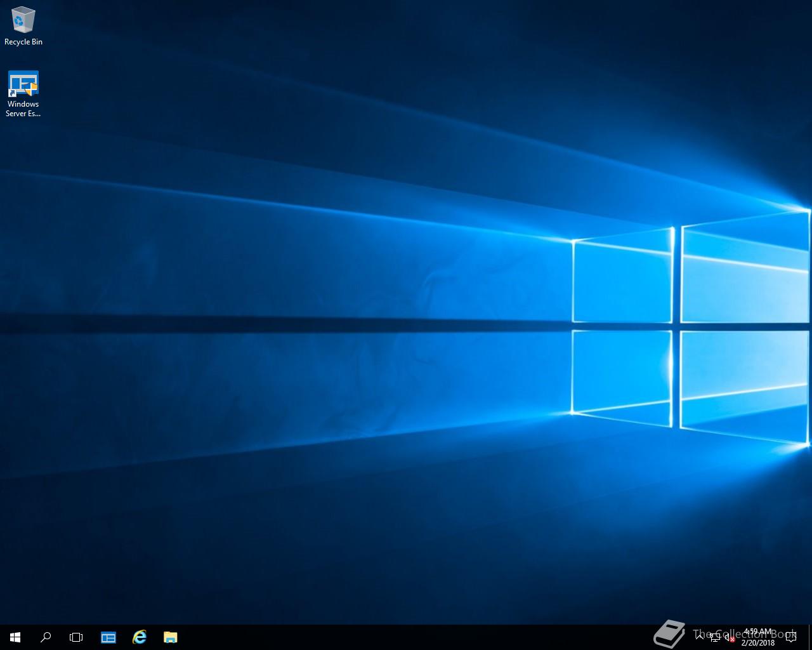Select the Recycle Bin desktop icon

coord(23,27)
